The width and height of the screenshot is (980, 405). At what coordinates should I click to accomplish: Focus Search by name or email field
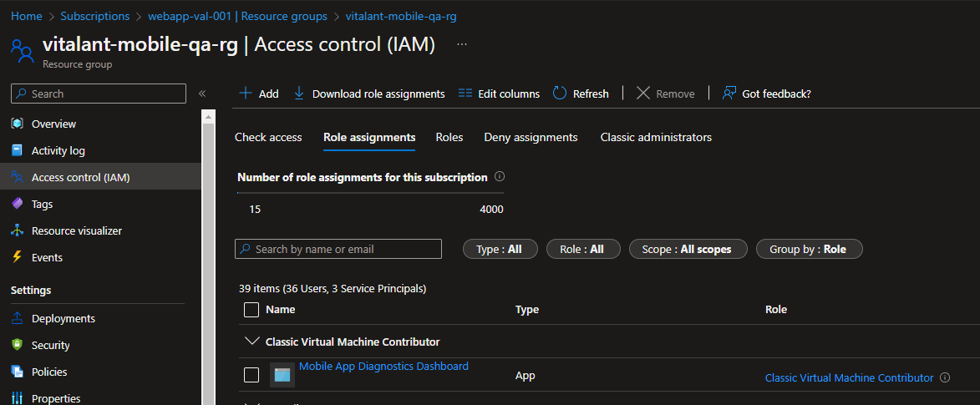click(x=338, y=249)
